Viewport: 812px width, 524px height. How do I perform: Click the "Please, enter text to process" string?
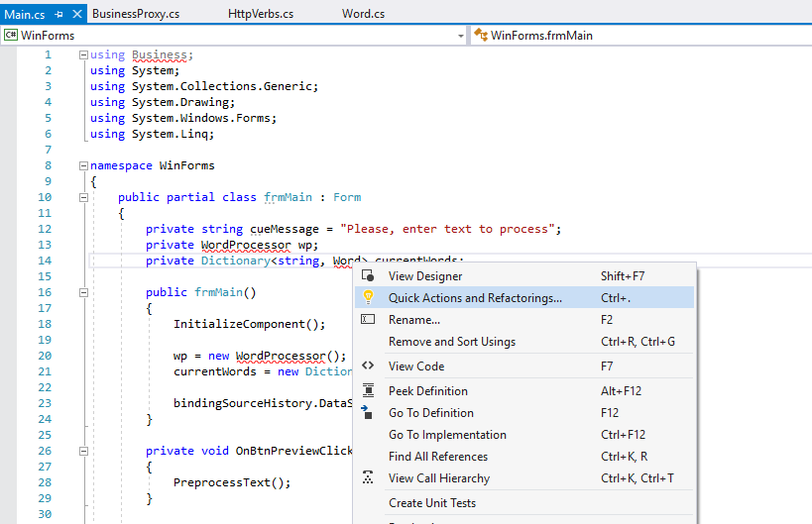click(x=447, y=229)
